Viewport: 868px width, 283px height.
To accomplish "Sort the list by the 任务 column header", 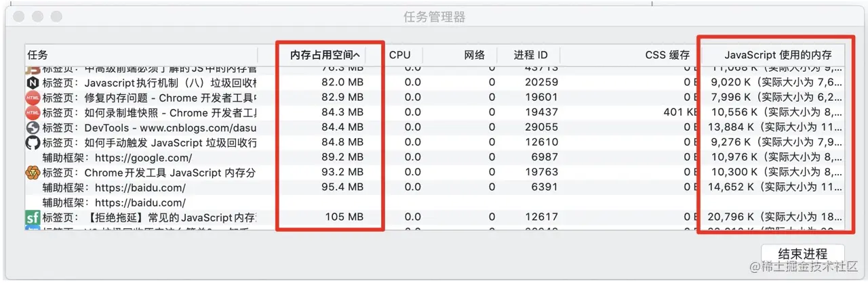I will point(38,56).
